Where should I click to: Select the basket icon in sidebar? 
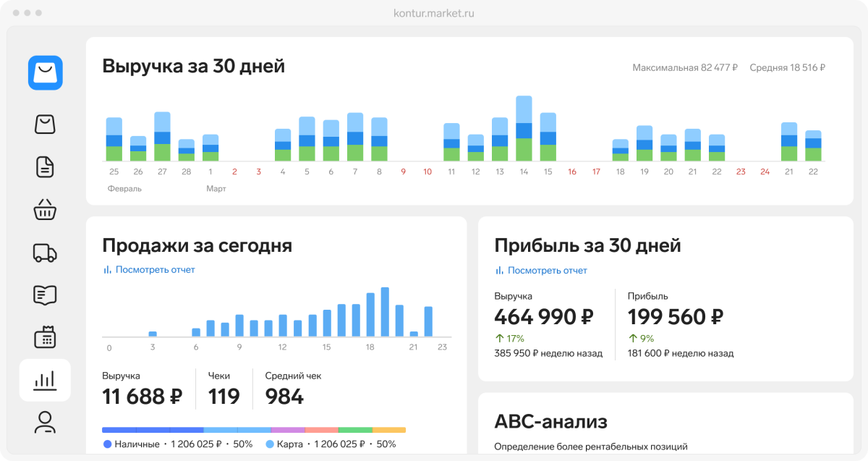[x=45, y=210]
